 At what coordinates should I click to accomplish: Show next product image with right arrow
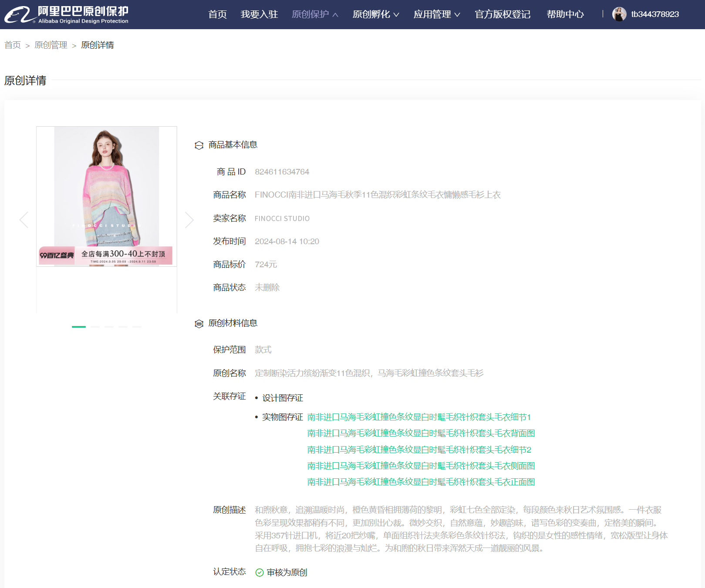point(189,220)
